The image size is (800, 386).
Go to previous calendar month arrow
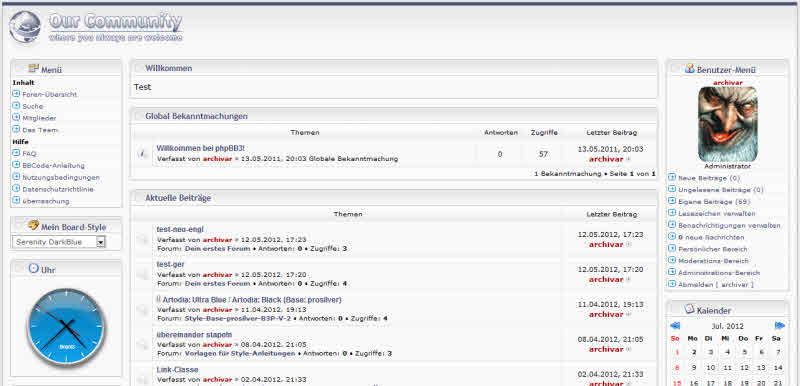(674, 325)
